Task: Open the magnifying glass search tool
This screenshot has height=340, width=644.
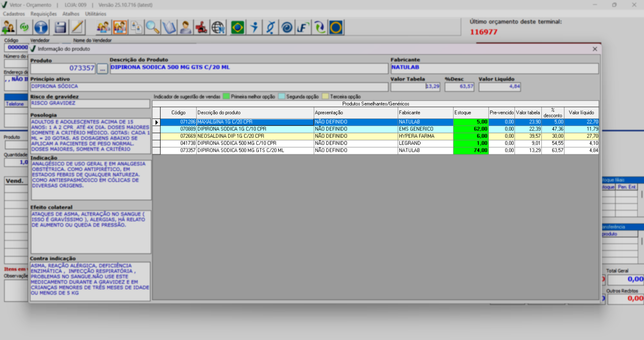Action: (x=152, y=27)
